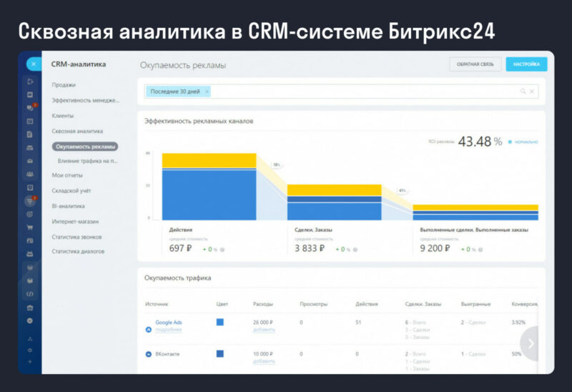Viewport: 572px width, 392px height.
Task: Open Эффективность менедже... section
Action: pyautogui.click(x=85, y=100)
